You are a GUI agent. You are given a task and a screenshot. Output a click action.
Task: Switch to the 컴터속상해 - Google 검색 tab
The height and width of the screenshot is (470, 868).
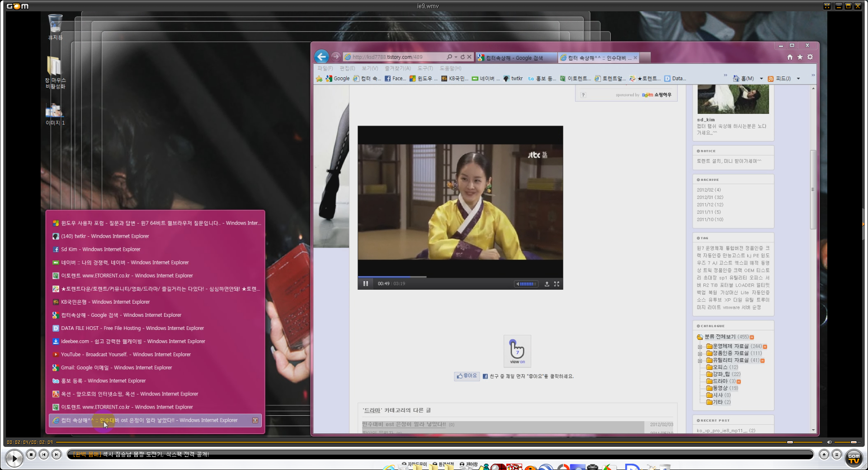[516, 58]
